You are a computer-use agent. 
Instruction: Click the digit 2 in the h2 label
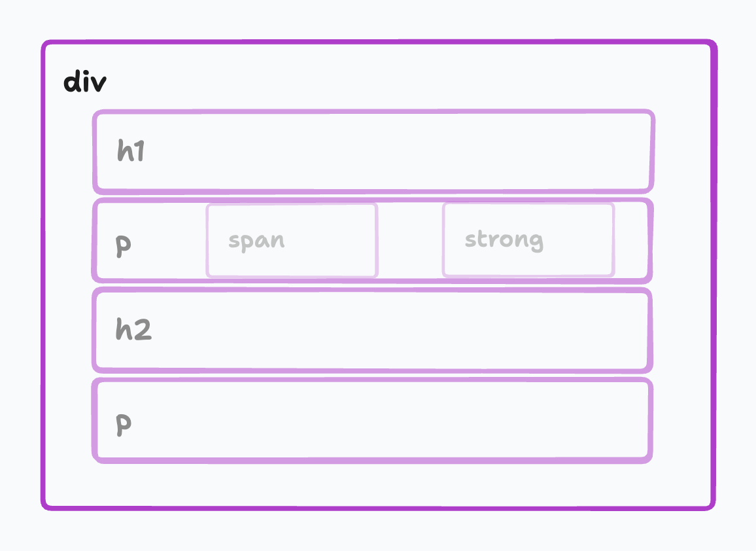[142, 329]
